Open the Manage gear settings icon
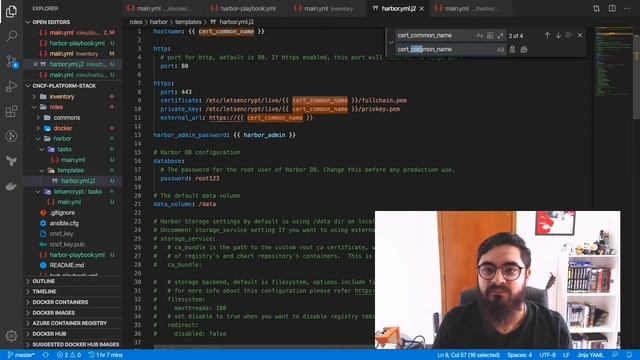 (11, 336)
